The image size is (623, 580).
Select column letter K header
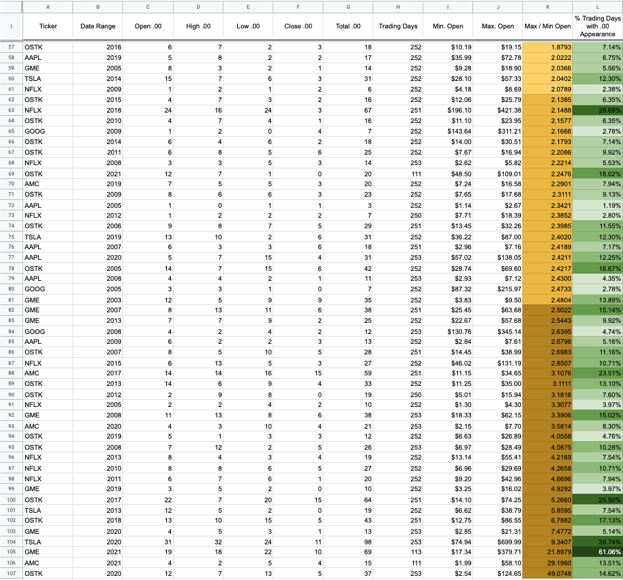click(548, 7)
